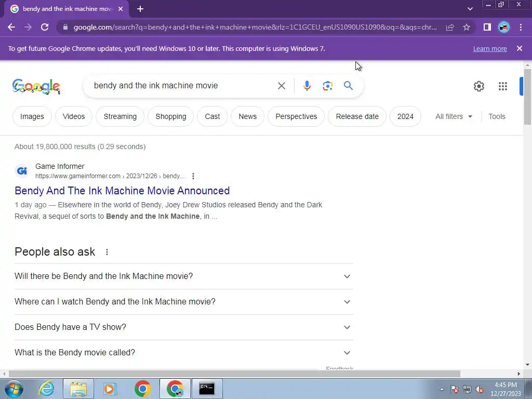The image size is (532, 399).
Task: Clear the search query text
Action: (281, 86)
